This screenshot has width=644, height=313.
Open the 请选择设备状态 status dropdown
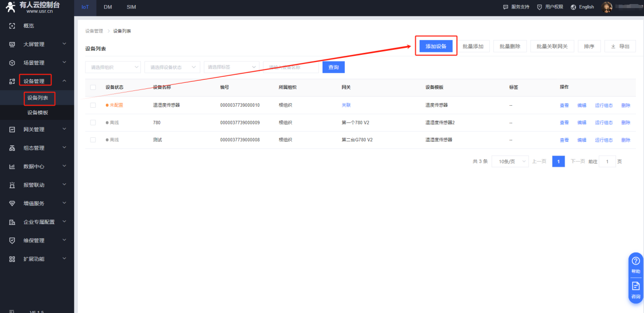point(172,67)
